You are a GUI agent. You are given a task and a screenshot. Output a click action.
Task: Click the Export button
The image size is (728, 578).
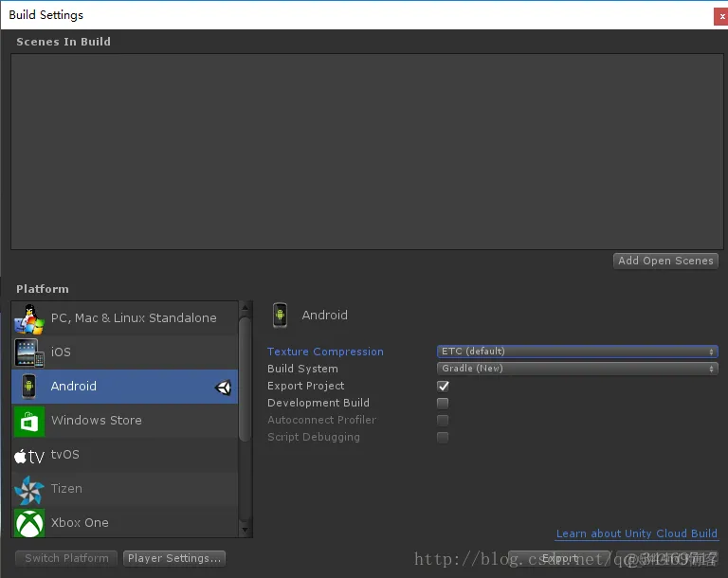(559, 558)
